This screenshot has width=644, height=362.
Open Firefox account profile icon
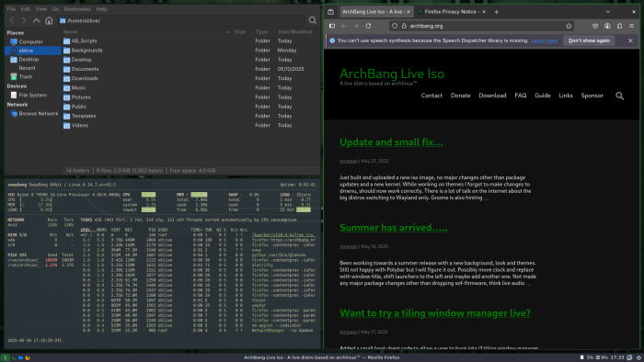coord(607,26)
